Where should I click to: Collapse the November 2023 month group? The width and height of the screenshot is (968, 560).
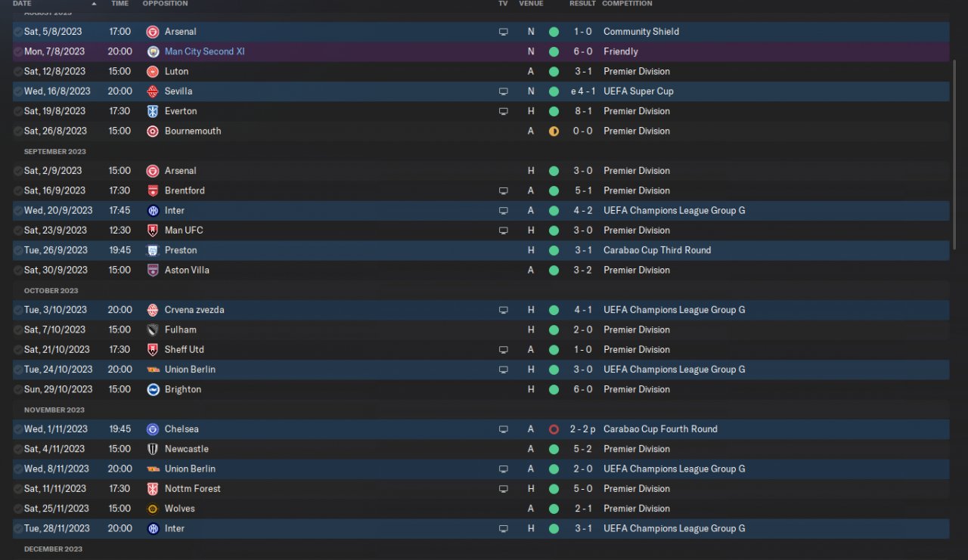click(54, 410)
